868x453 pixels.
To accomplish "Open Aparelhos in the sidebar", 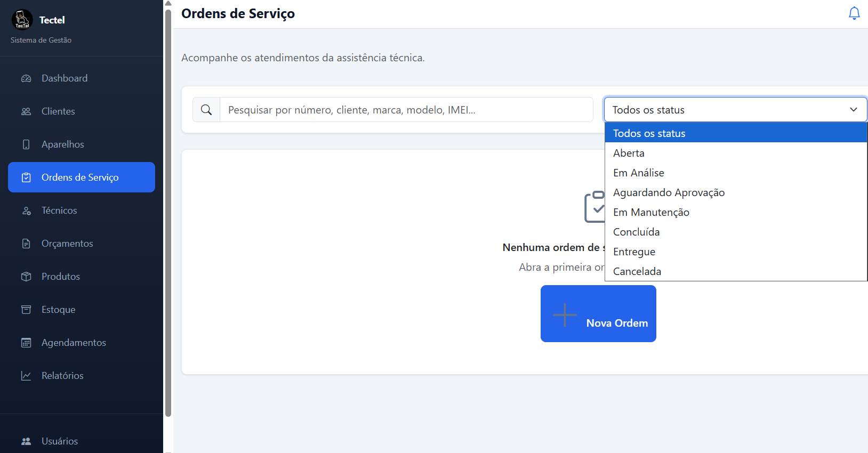I will click(82, 144).
